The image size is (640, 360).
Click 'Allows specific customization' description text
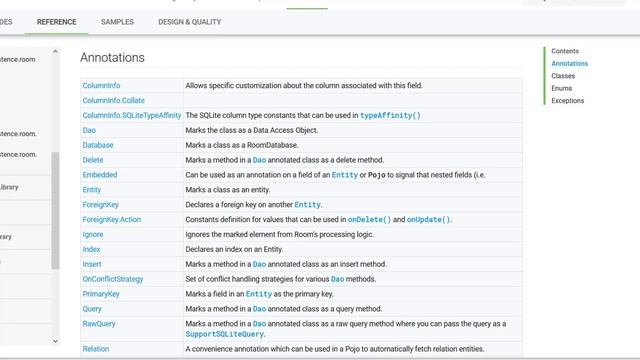(304, 86)
